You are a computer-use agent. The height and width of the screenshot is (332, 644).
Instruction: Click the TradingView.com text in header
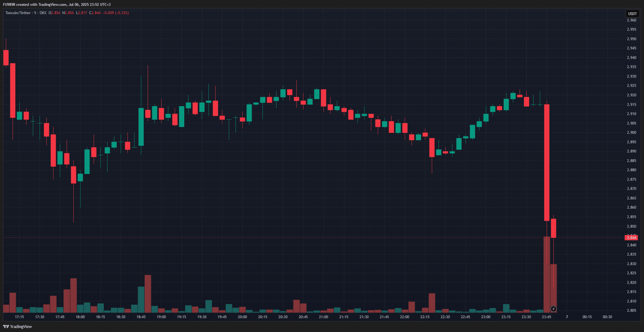(x=52, y=4)
